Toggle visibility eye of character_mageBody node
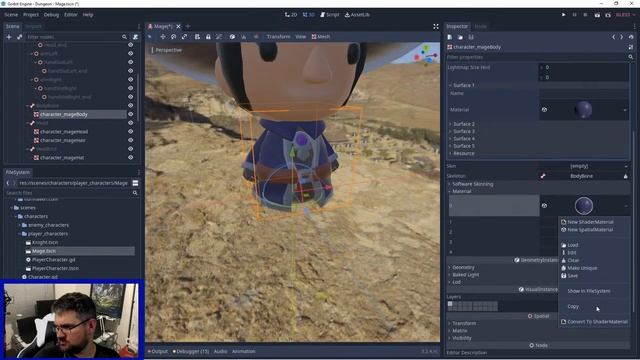The height and width of the screenshot is (360, 640). 131,114
